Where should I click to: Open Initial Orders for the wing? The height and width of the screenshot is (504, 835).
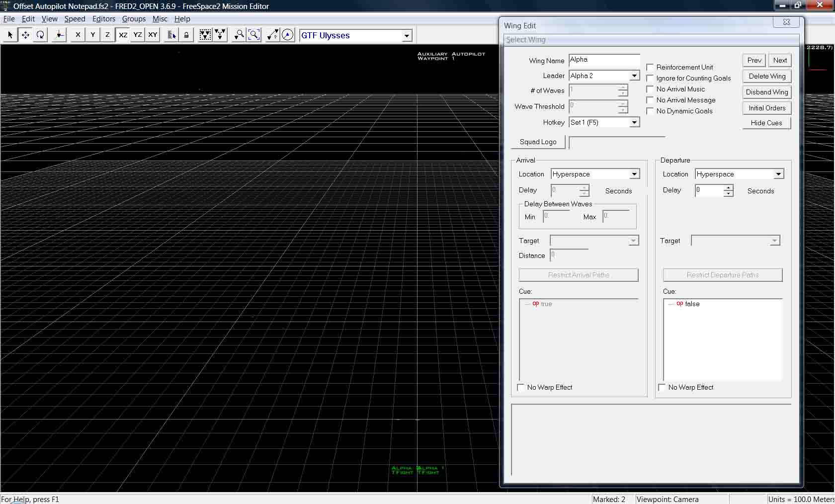click(767, 108)
